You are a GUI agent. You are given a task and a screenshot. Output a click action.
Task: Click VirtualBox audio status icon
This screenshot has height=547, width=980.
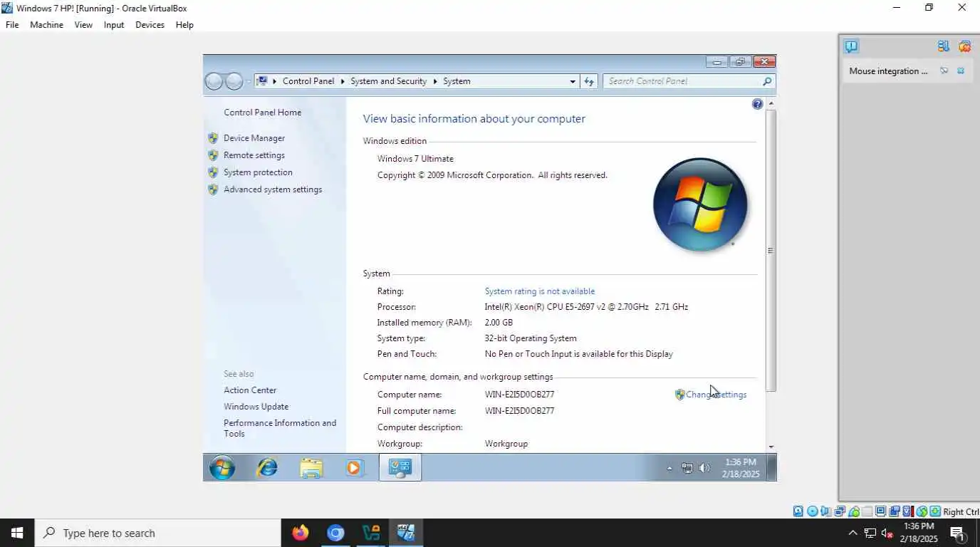click(x=825, y=511)
